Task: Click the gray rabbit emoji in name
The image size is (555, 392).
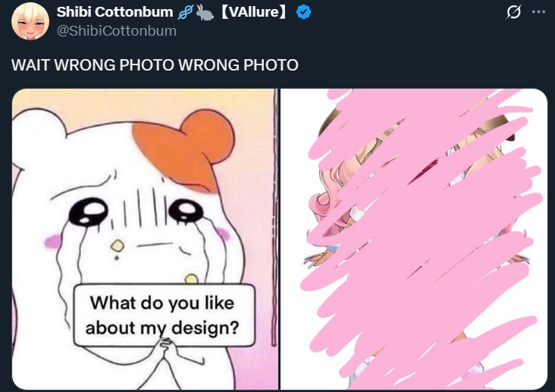Action: point(205,12)
